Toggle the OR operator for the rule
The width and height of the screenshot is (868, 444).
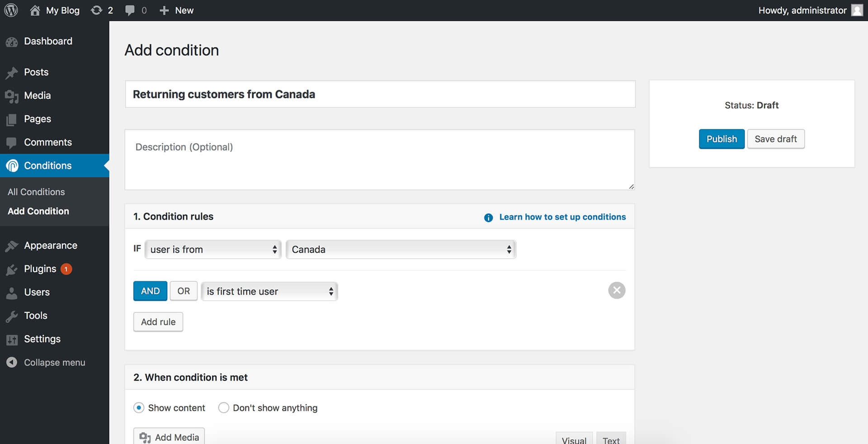pos(183,291)
